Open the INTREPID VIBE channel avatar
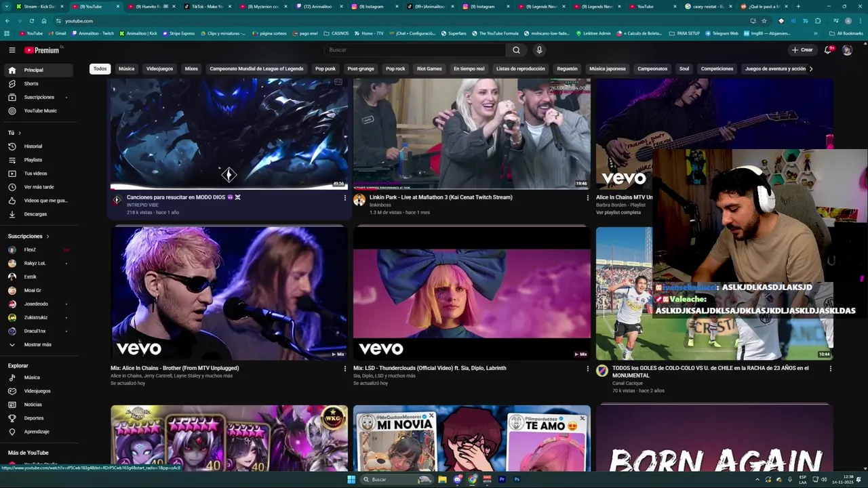This screenshot has width=868, height=488. 117,200
